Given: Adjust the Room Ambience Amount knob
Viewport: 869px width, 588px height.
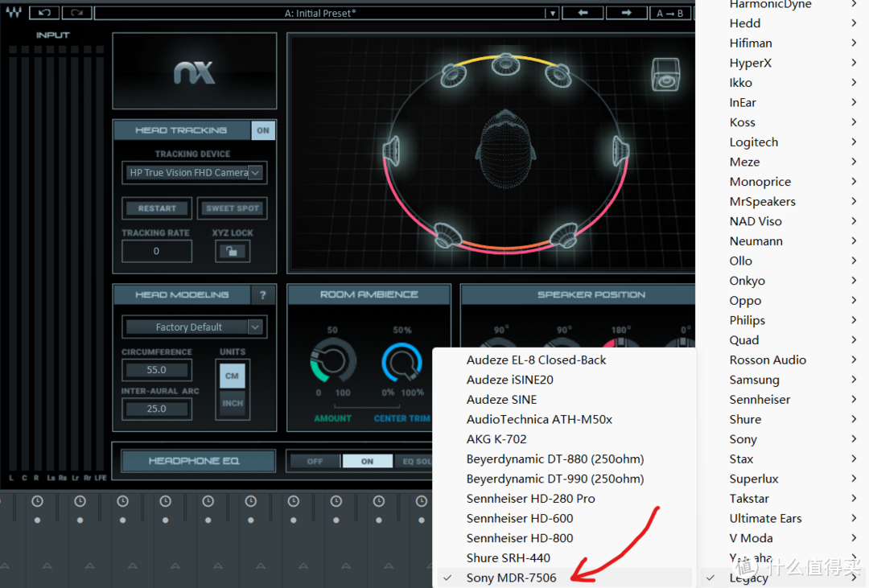Looking at the screenshot, I should [x=333, y=362].
